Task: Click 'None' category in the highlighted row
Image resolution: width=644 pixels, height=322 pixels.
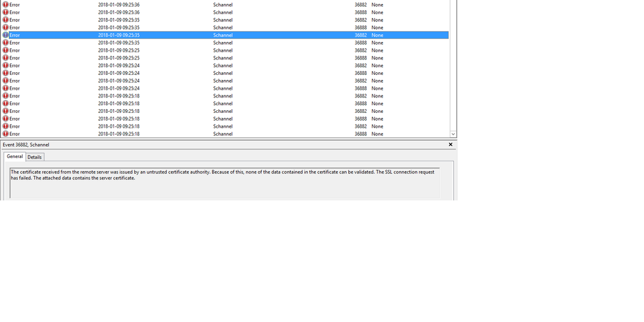Action: [377, 35]
